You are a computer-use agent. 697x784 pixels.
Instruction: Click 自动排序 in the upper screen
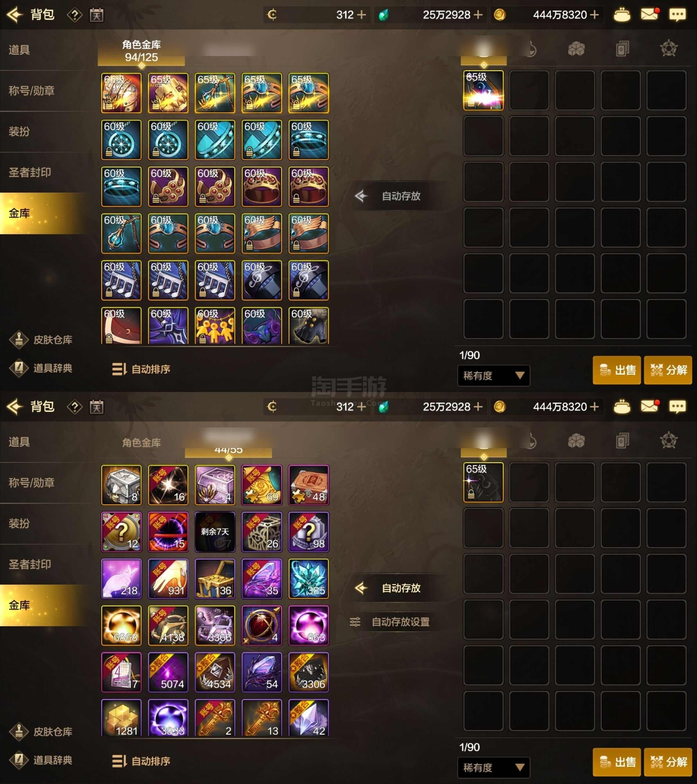[x=141, y=369]
